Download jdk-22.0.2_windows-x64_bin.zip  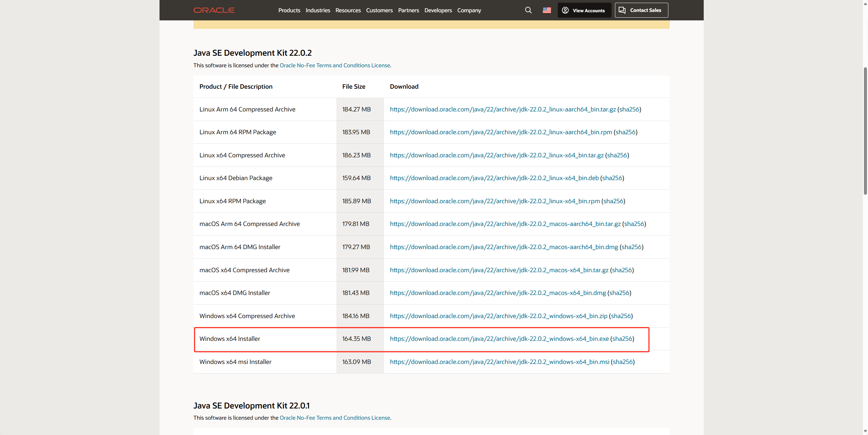(x=499, y=316)
